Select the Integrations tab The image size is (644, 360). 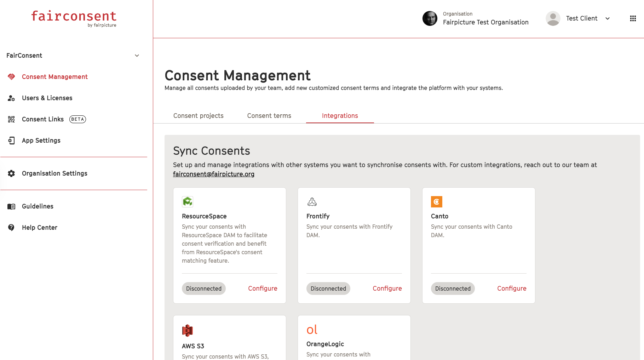pyautogui.click(x=340, y=116)
